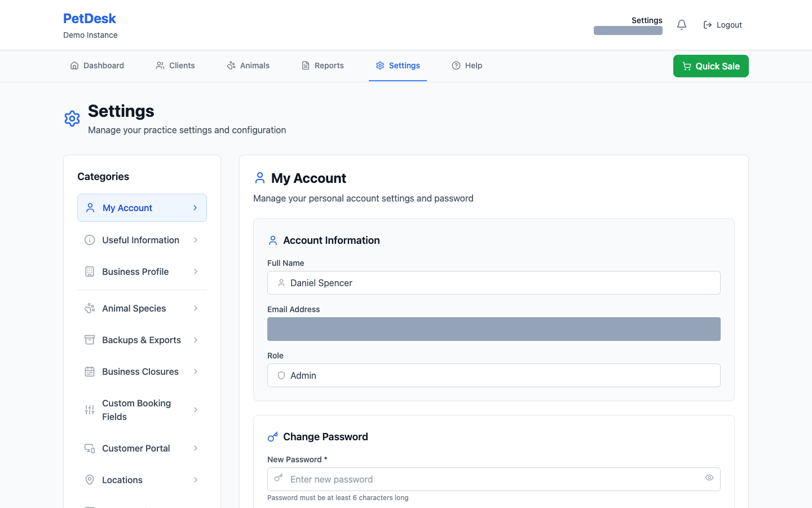The height and width of the screenshot is (508, 812).
Task: Click the New Password input field
Action: 494,479
